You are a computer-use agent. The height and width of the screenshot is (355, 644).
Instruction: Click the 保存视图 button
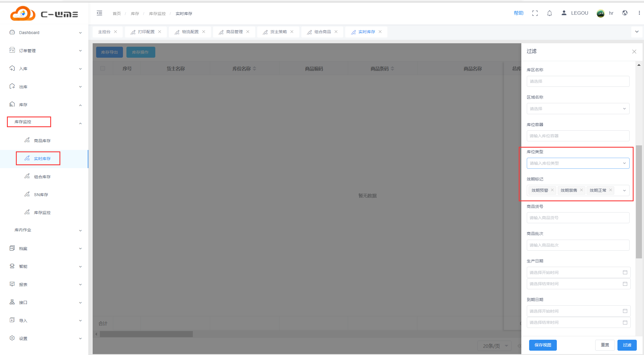coord(543,345)
